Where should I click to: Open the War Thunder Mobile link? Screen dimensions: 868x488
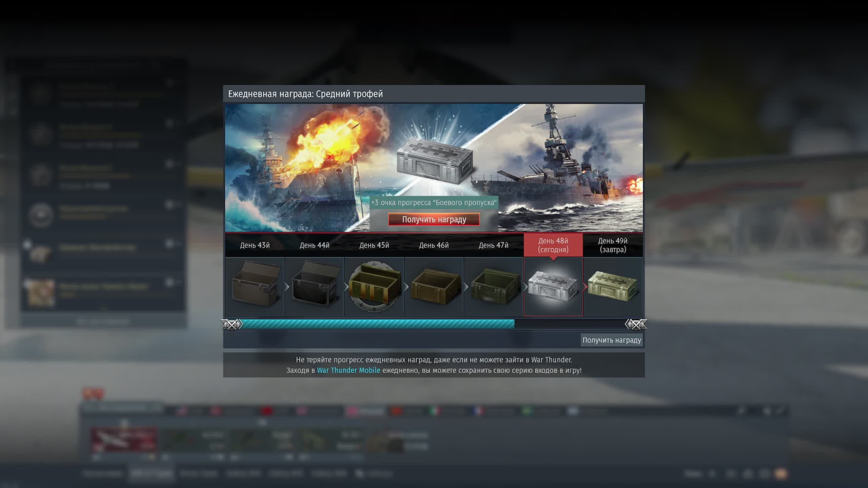pos(348,370)
